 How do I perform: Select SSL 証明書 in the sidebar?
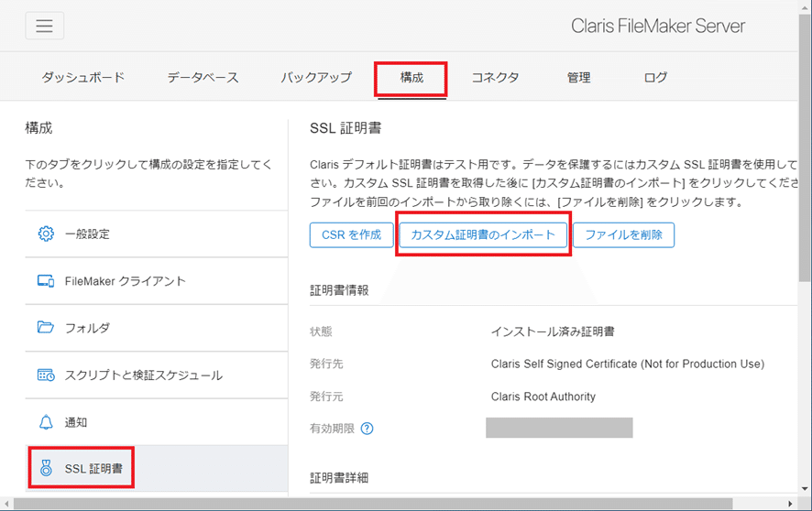[157, 469]
